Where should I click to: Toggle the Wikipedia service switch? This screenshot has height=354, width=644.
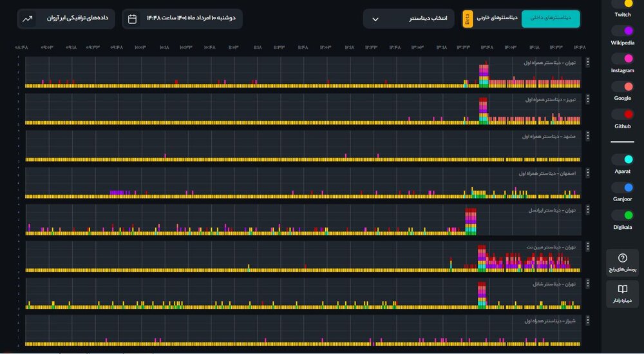[622, 30]
